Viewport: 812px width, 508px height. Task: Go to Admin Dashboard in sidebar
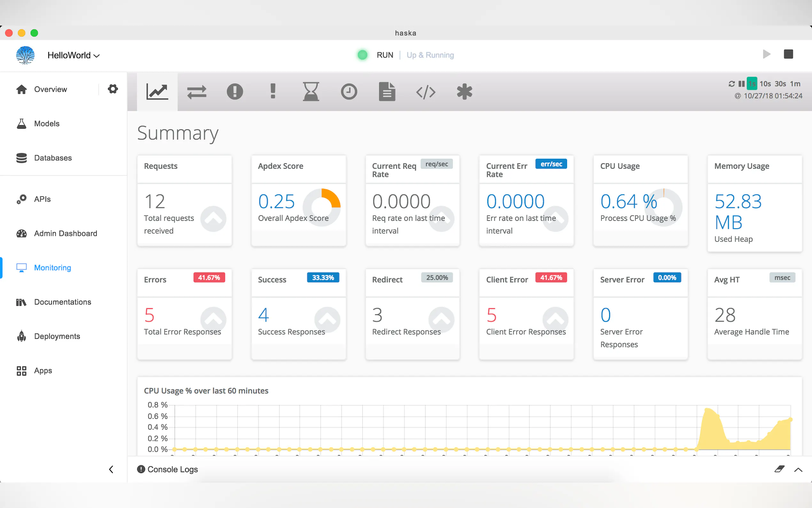point(66,233)
